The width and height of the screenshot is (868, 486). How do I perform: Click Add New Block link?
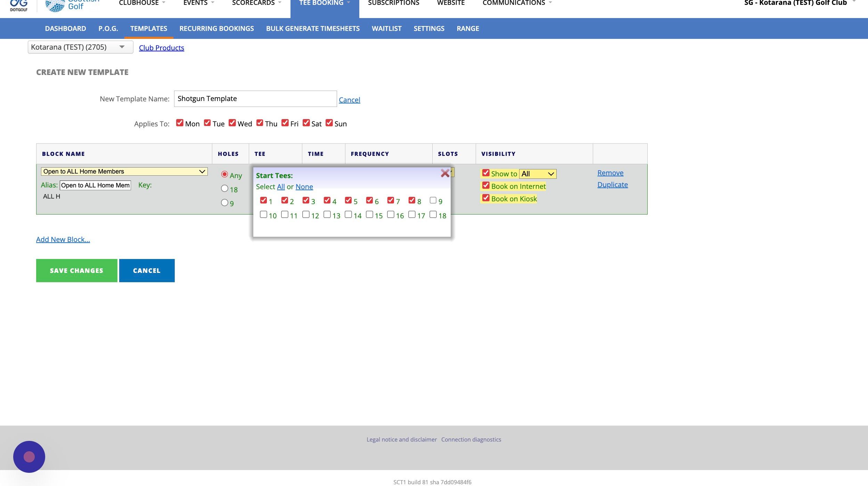coord(63,240)
